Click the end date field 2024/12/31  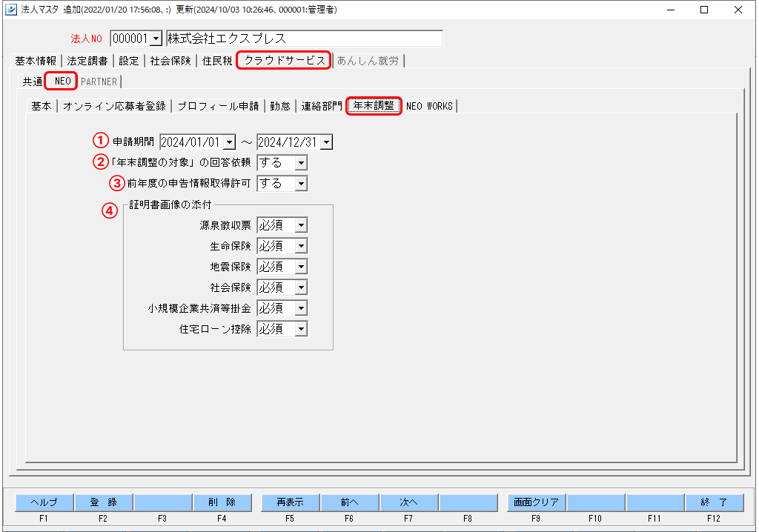[288, 142]
